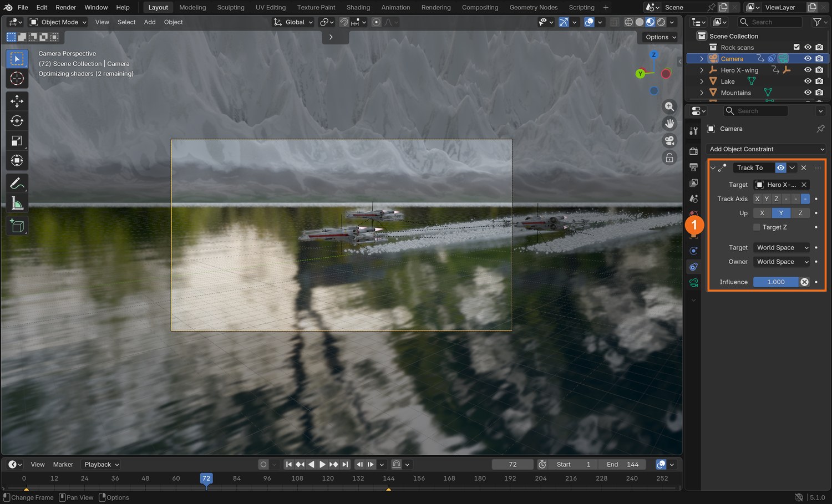
Task: Hide the Lake object in viewport
Action: pyautogui.click(x=808, y=82)
